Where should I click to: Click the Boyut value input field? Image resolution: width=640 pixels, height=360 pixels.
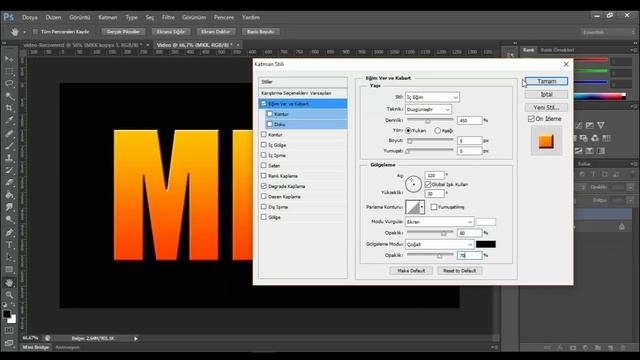[469, 141]
